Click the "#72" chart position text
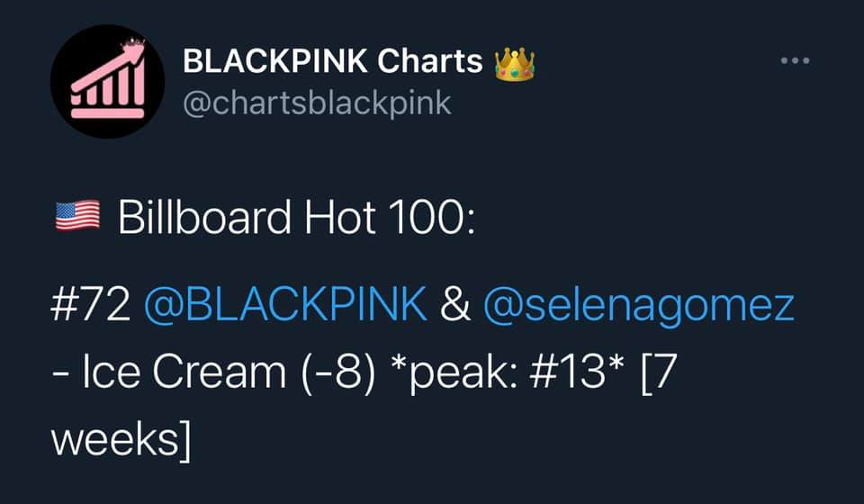 [x=89, y=306]
